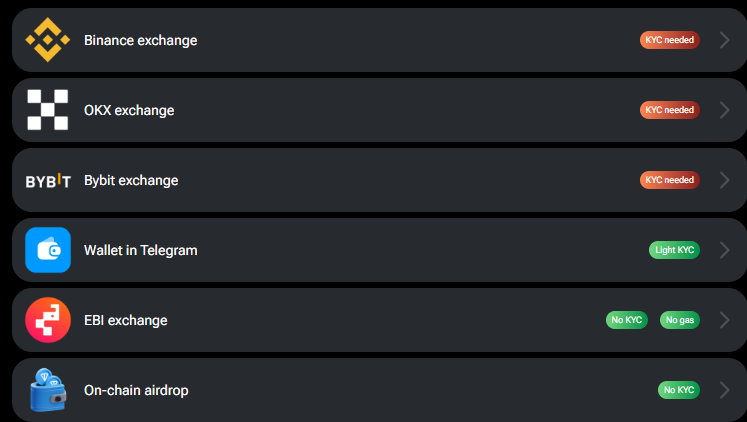The height and width of the screenshot is (422, 747).
Task: Click the KYC needed badge on Binance
Action: [669, 40]
